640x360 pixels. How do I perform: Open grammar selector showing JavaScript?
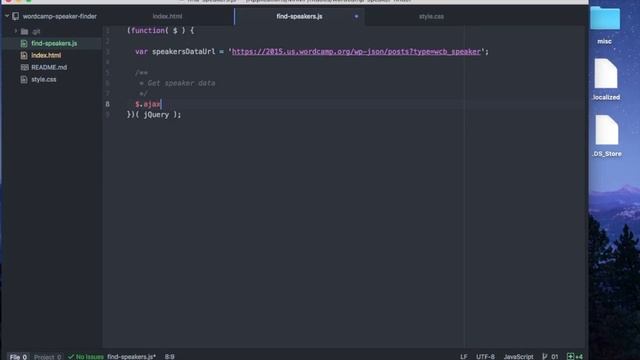(518, 357)
